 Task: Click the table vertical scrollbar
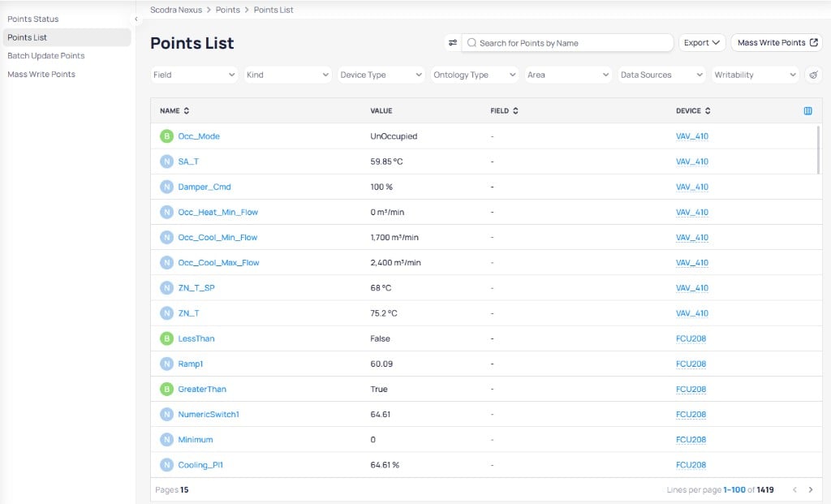coord(818,150)
